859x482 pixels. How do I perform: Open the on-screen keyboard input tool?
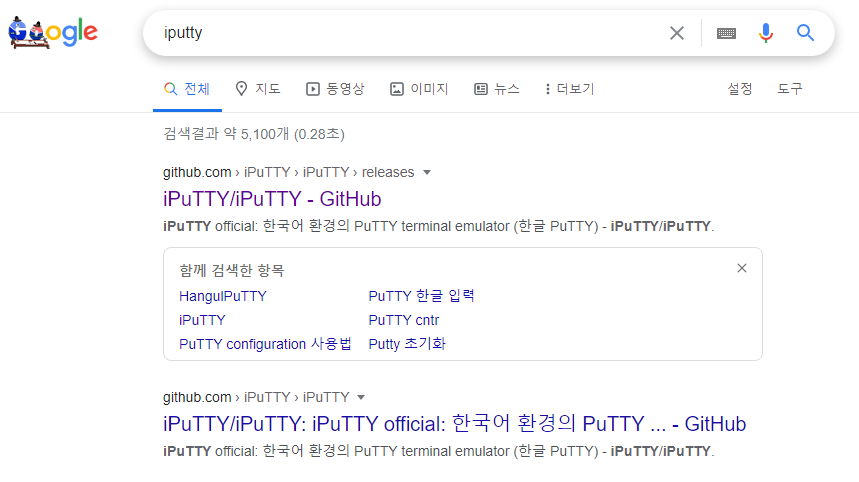click(x=726, y=33)
